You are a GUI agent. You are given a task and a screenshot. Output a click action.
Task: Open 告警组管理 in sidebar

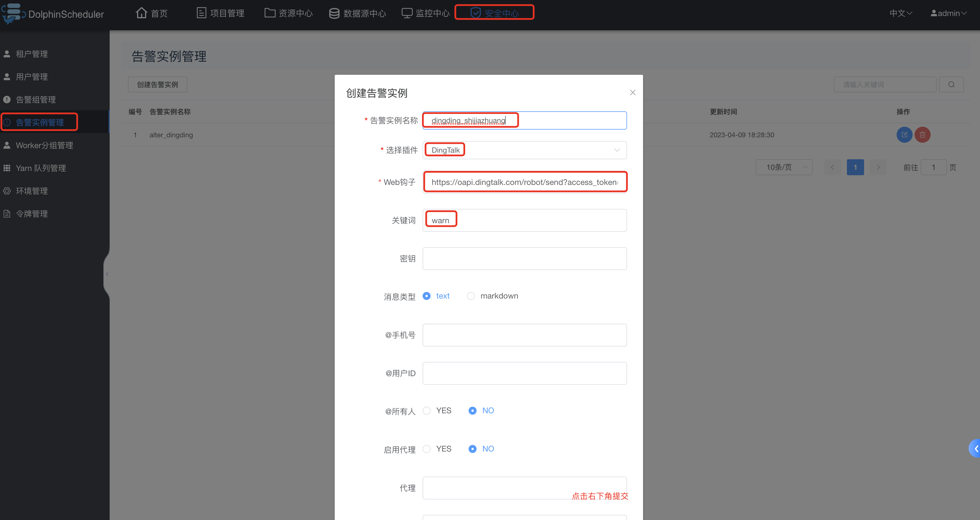coord(36,100)
